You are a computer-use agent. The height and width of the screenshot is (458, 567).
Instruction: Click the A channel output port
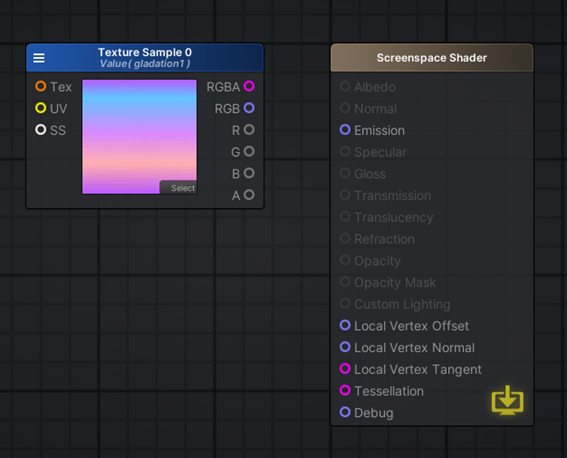click(249, 195)
